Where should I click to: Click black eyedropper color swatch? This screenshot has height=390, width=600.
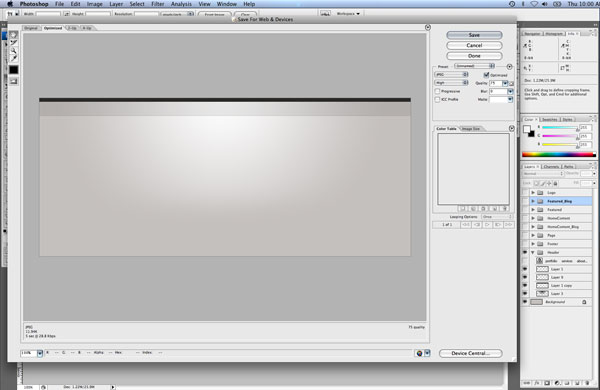pos(13,70)
